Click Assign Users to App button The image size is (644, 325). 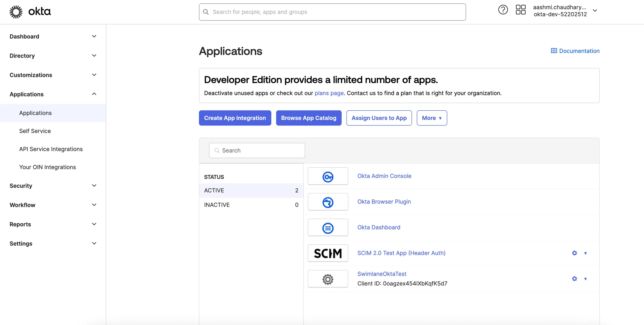[379, 118]
